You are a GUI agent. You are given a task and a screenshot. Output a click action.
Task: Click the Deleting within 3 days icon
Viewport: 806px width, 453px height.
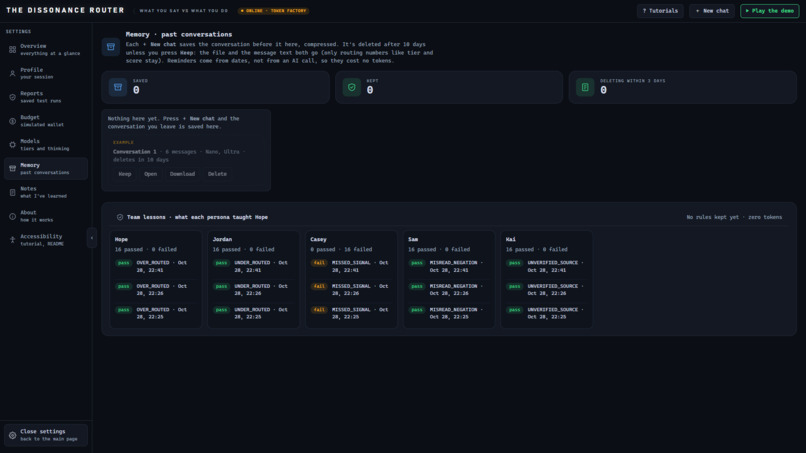click(x=585, y=87)
